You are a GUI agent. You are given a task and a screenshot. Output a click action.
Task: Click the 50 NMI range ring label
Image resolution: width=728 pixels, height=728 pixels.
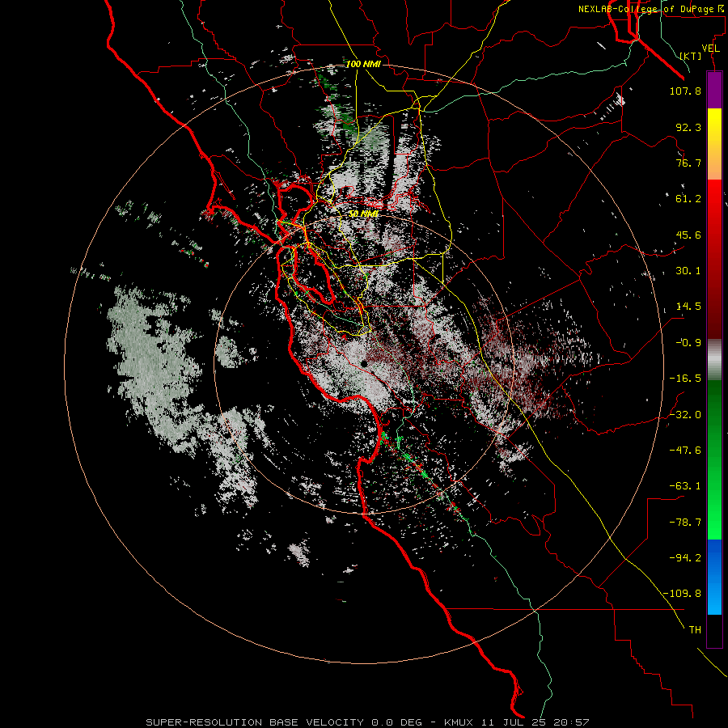(363, 214)
